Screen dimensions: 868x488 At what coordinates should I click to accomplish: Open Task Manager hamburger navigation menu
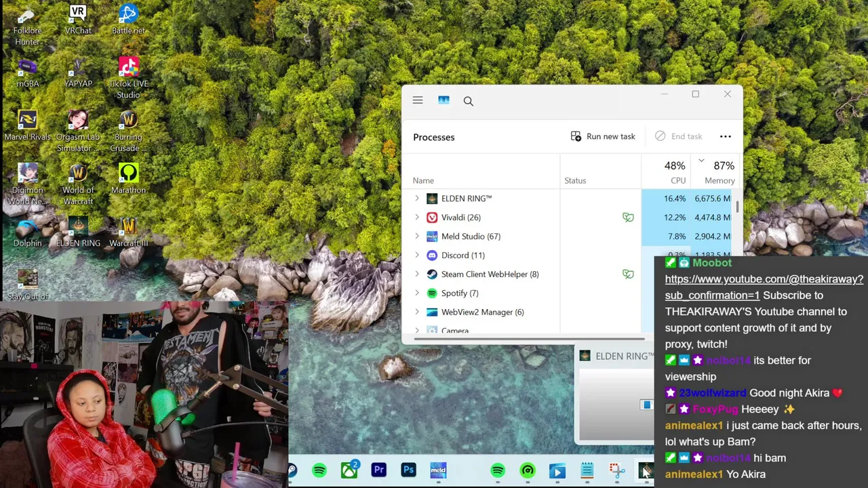click(x=418, y=100)
